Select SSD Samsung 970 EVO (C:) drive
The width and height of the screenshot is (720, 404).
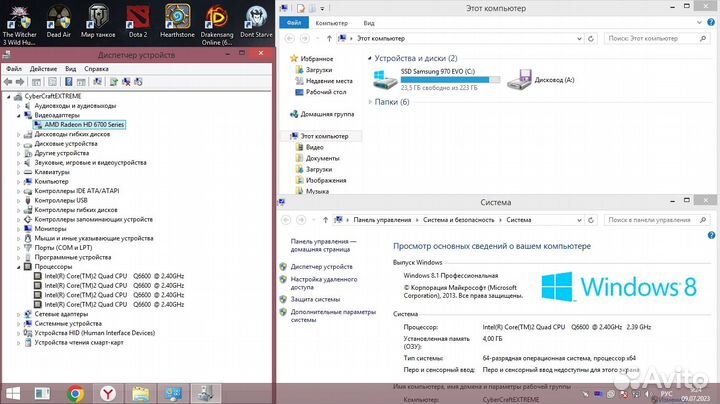click(435, 79)
